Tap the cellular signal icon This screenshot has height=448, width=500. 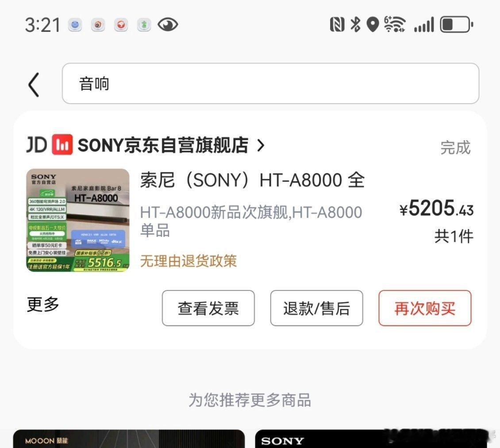pyautogui.click(x=424, y=24)
